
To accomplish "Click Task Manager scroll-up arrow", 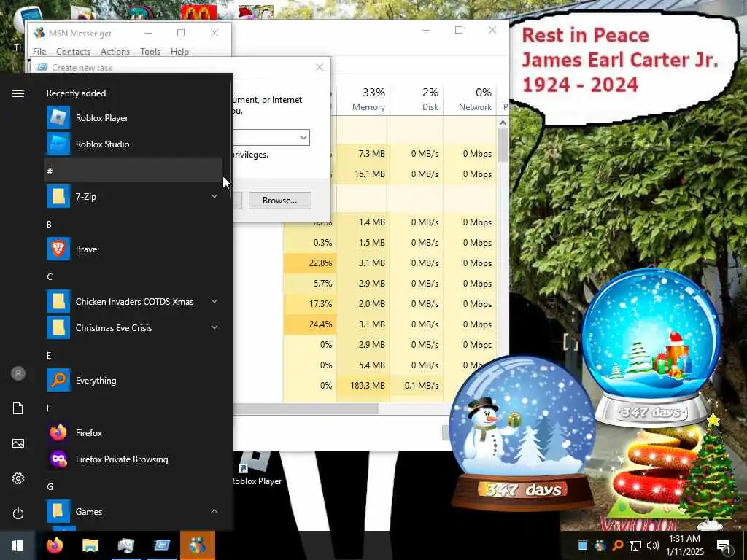I will 503,122.
